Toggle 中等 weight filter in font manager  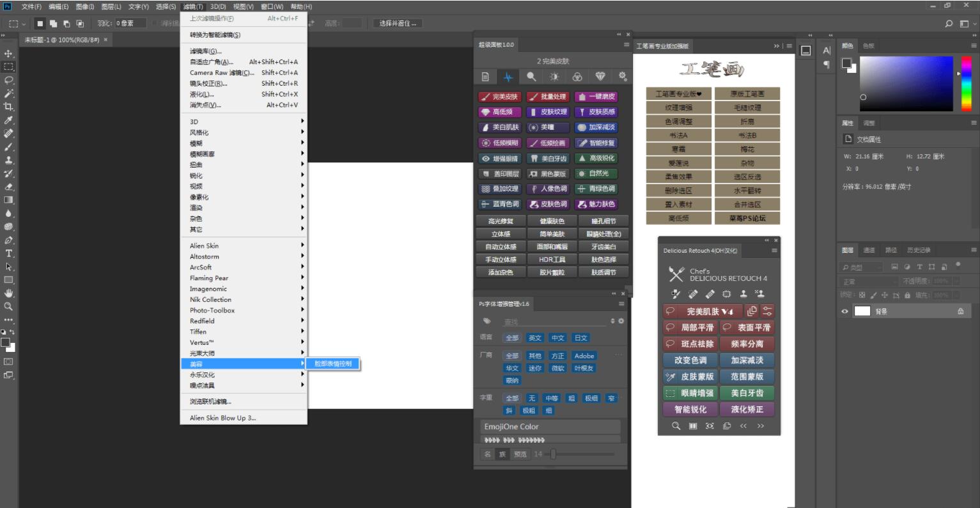coord(552,398)
